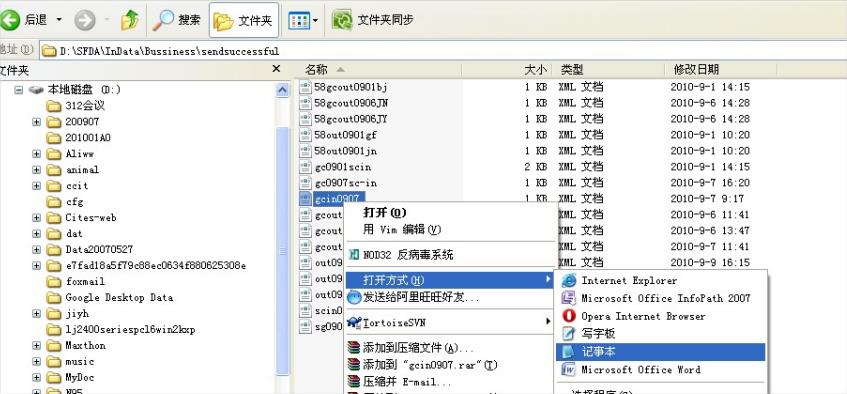Viewport: 847px width, 394px height.
Task: Open the Open With (打开方式) submenu
Action: click(x=449, y=280)
